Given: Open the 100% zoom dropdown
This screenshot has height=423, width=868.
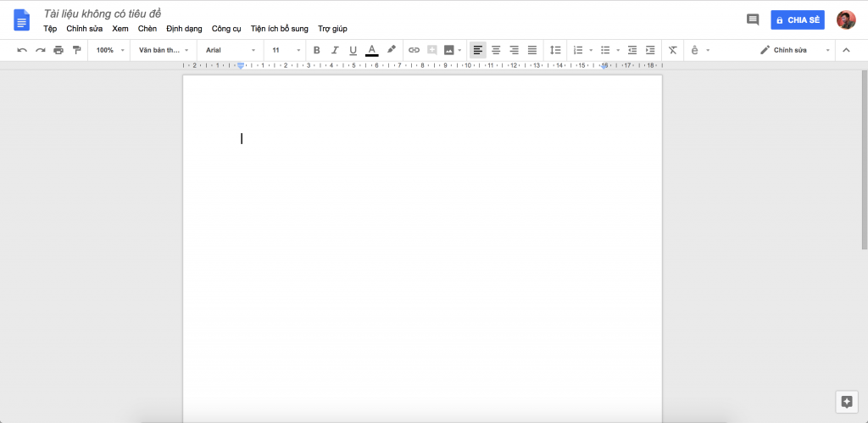Looking at the screenshot, I should pyautogui.click(x=110, y=50).
